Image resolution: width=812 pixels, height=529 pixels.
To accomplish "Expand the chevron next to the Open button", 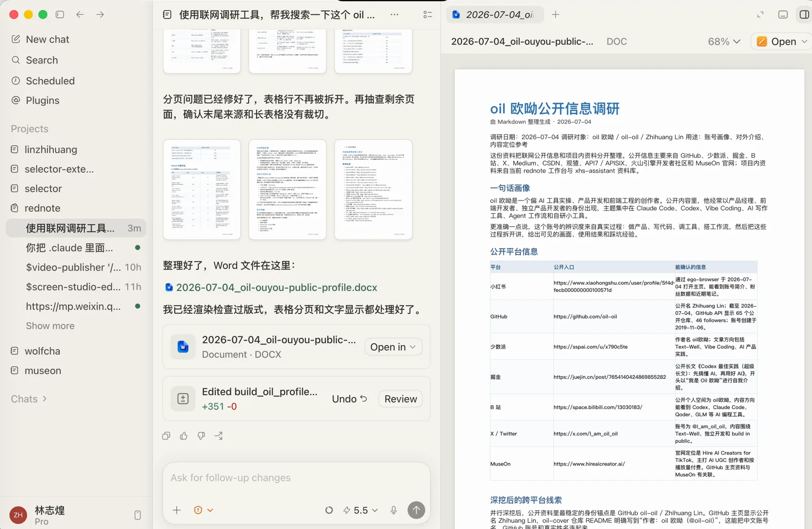I will (804, 42).
